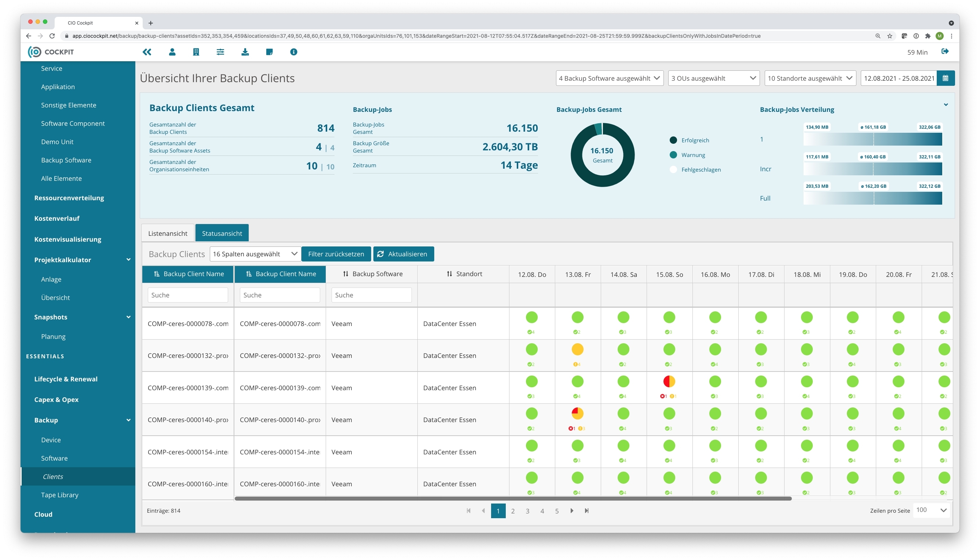Click the logout icon next to 59 Min
This screenshot has height=560, width=980.
[945, 52]
